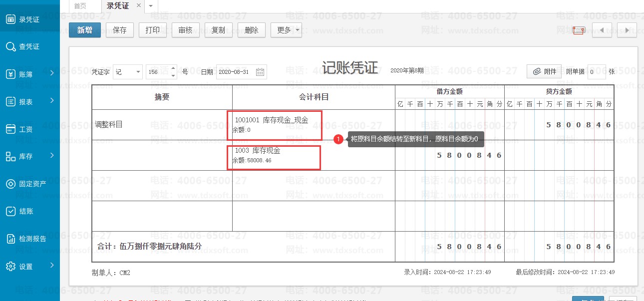644x301 pixels.
Task: Select the 调整科目 summary cell
Action: pos(162,125)
